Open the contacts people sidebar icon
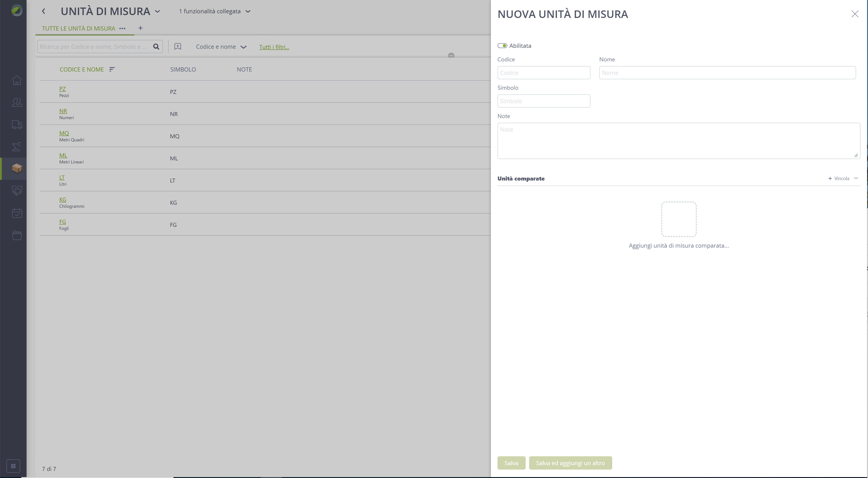Image resolution: width=868 pixels, height=478 pixels. (x=17, y=102)
